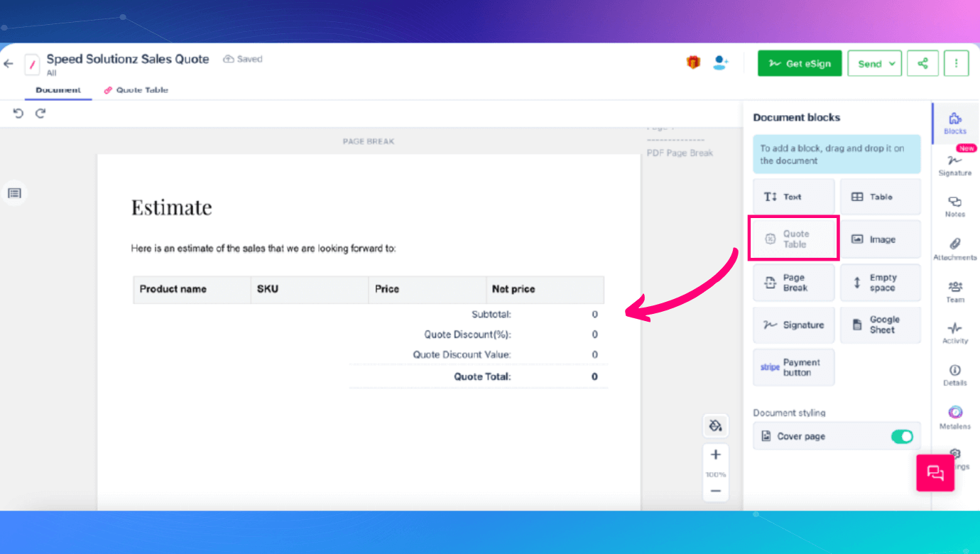980x554 pixels.
Task: Open the gift box icon
Action: tap(693, 63)
